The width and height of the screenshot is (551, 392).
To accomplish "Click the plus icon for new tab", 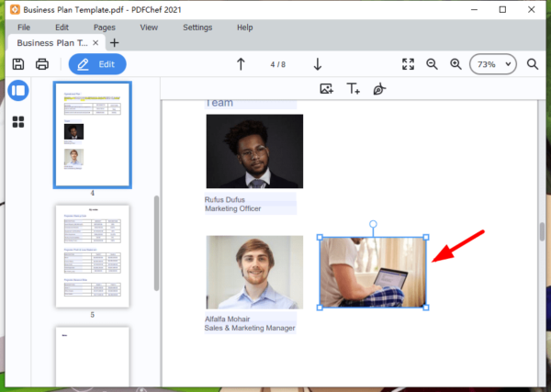I will 114,43.
